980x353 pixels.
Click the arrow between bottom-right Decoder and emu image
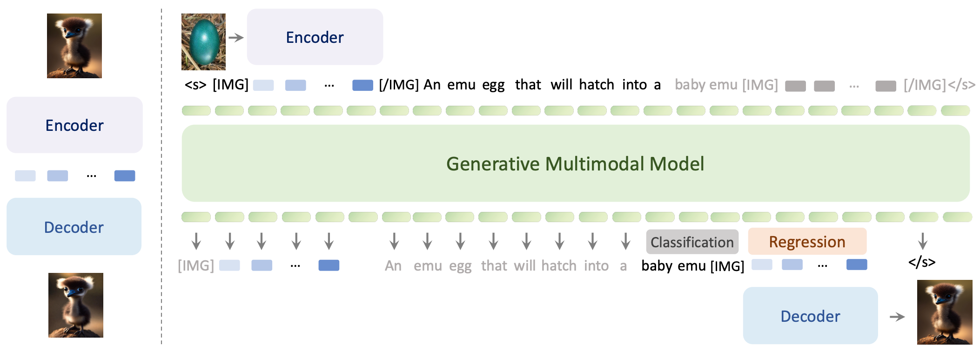[897, 317]
